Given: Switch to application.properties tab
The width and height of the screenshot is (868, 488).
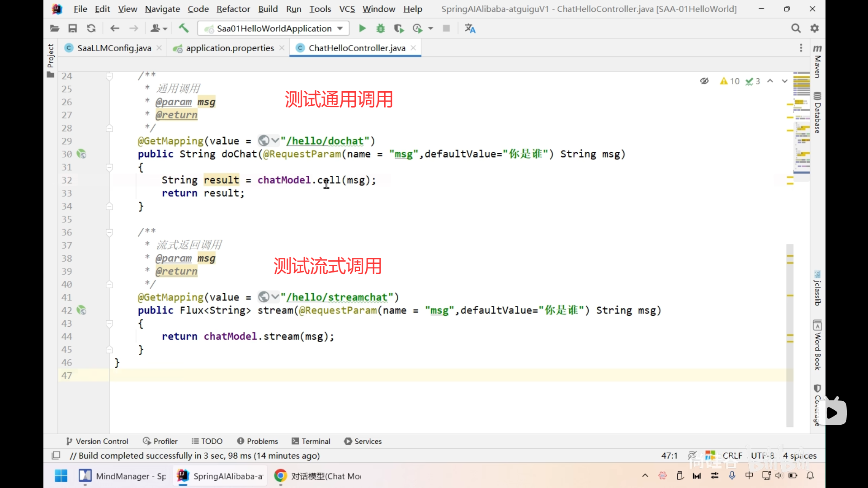Looking at the screenshot, I should (230, 48).
